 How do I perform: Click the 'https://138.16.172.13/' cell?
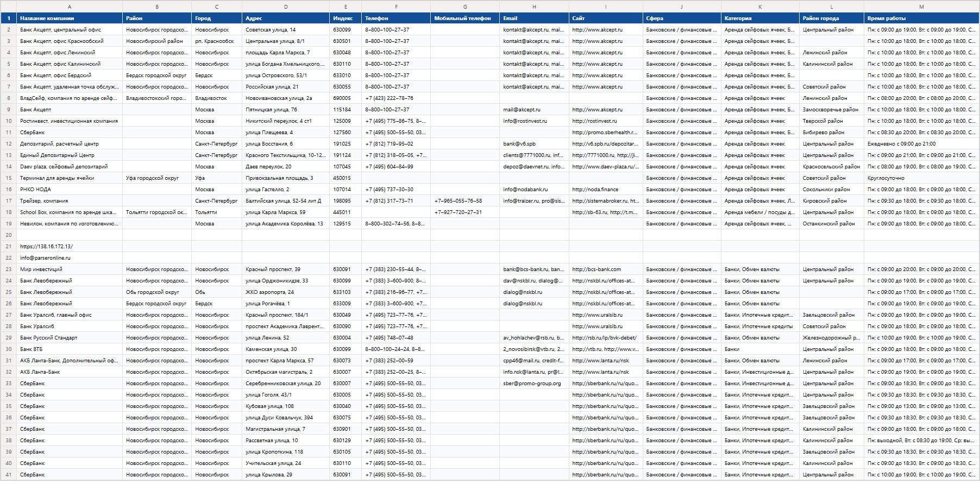click(x=70, y=247)
